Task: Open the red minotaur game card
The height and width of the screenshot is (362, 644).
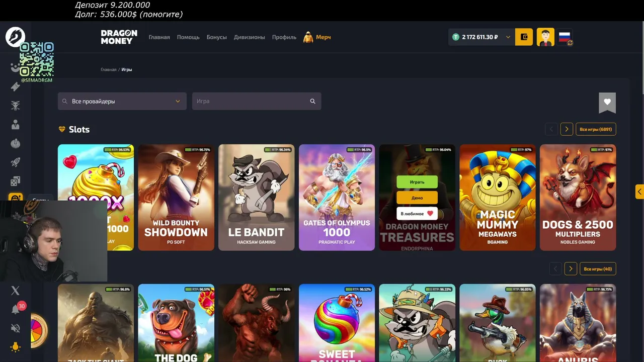Action: 257,323
